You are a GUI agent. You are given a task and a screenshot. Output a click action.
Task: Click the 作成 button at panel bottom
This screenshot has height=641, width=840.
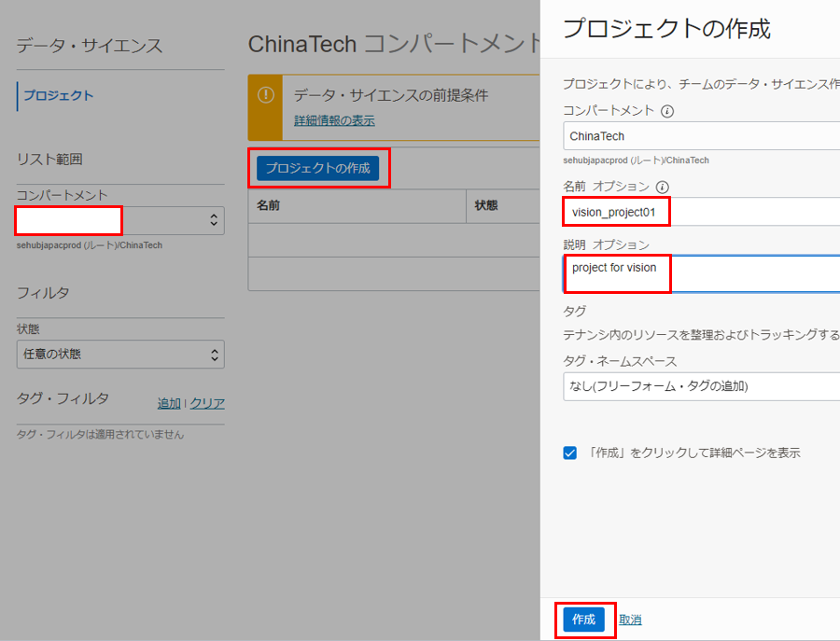point(583,620)
